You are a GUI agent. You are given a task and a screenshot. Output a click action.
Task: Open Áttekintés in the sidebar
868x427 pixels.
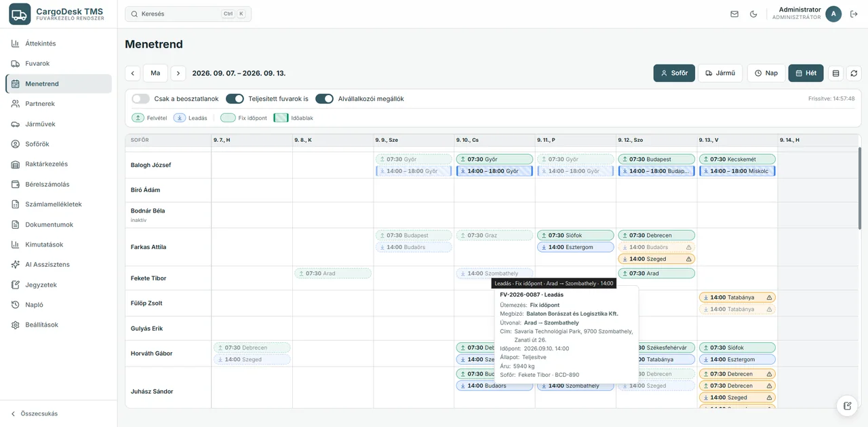pos(58,43)
